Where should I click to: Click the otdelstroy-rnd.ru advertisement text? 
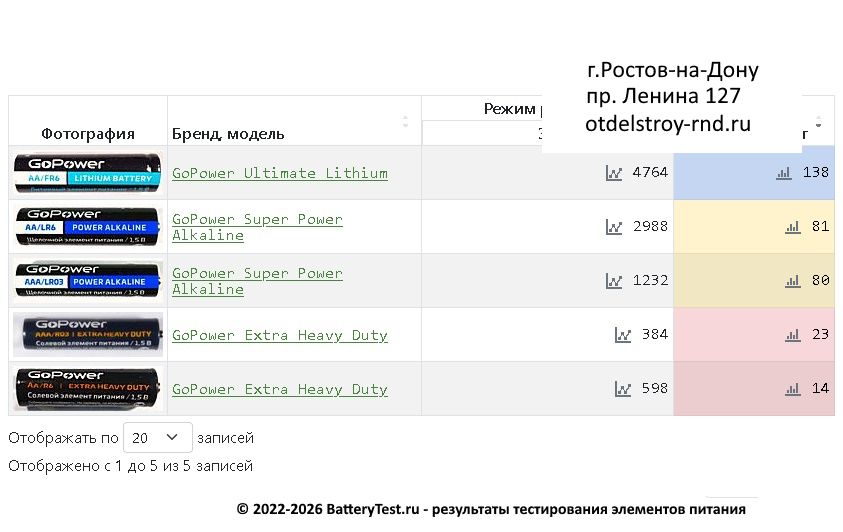pos(667,124)
